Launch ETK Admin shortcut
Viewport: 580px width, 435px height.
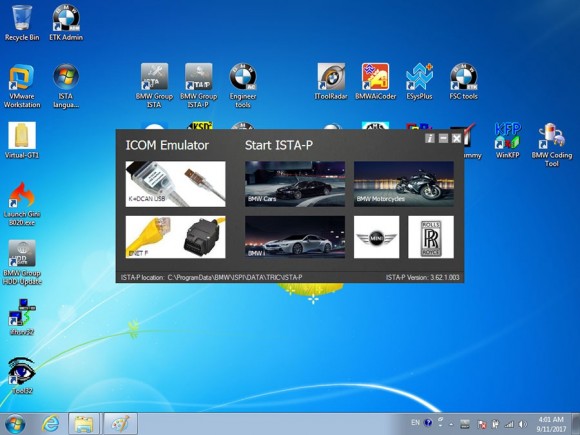click(66, 22)
